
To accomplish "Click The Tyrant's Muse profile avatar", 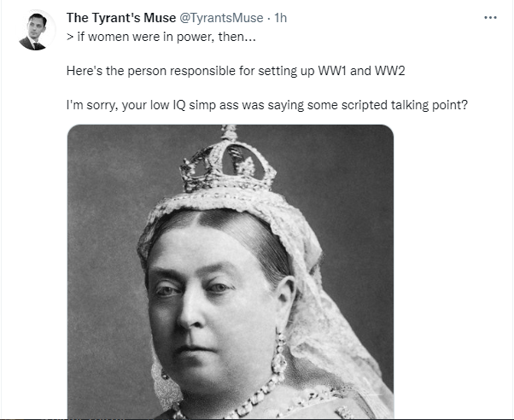I will (33, 31).
